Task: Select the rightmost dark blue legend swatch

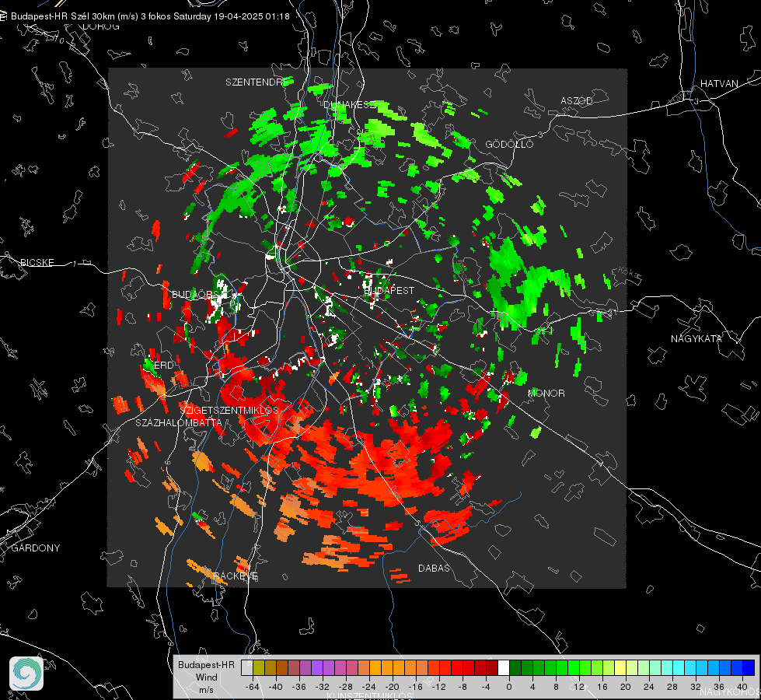Action: click(x=749, y=667)
